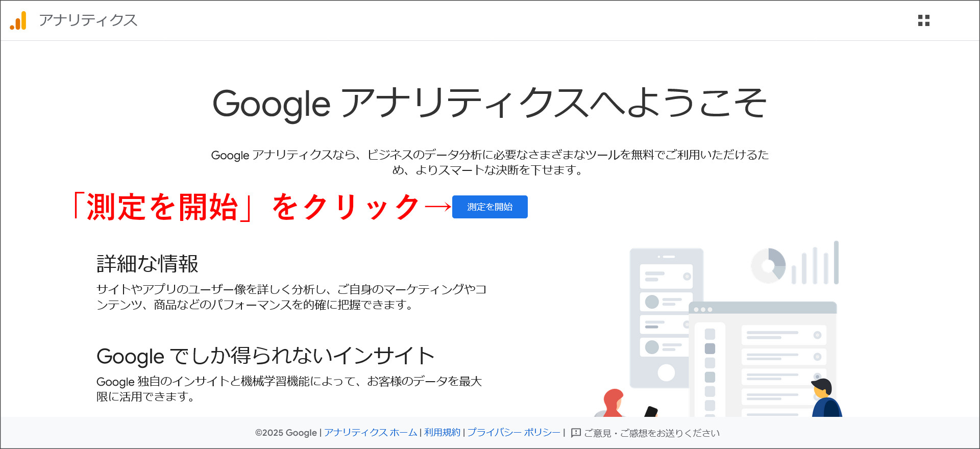Click the 測定を開始 button
The height and width of the screenshot is (449, 980).
(489, 207)
